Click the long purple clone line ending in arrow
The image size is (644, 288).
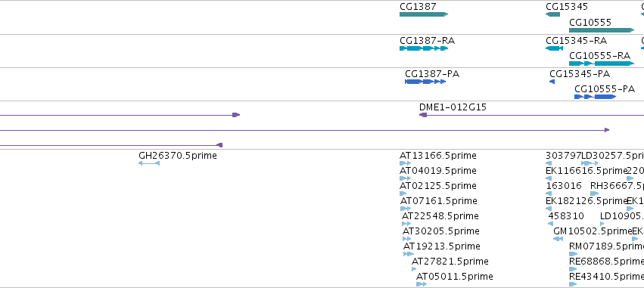click(x=304, y=130)
